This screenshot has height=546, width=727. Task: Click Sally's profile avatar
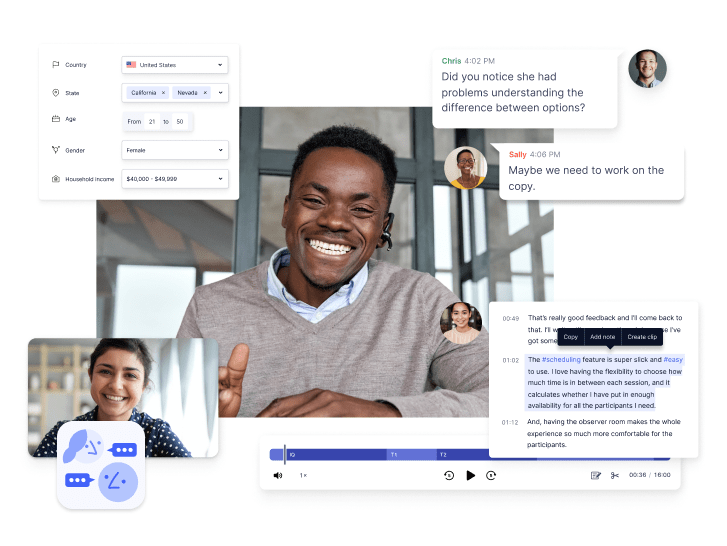(466, 167)
